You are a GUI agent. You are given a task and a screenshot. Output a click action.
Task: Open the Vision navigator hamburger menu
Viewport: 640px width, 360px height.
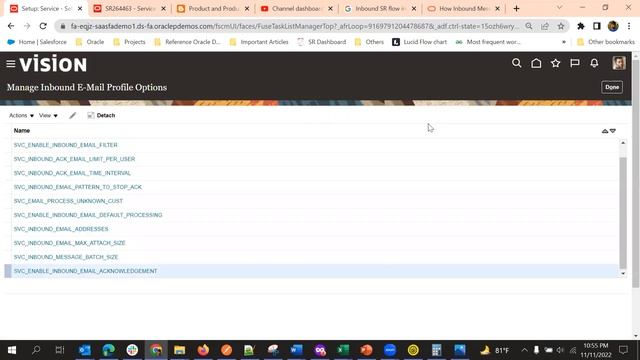tap(11, 64)
